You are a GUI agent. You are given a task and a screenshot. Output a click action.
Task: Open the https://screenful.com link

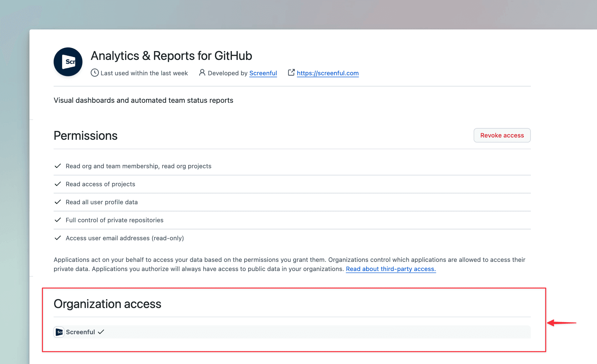coord(328,73)
